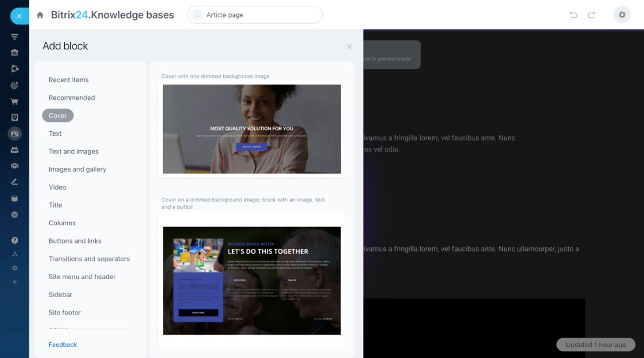Close the slider with the blue X button
The width and height of the screenshot is (644, 358).
[19, 16]
